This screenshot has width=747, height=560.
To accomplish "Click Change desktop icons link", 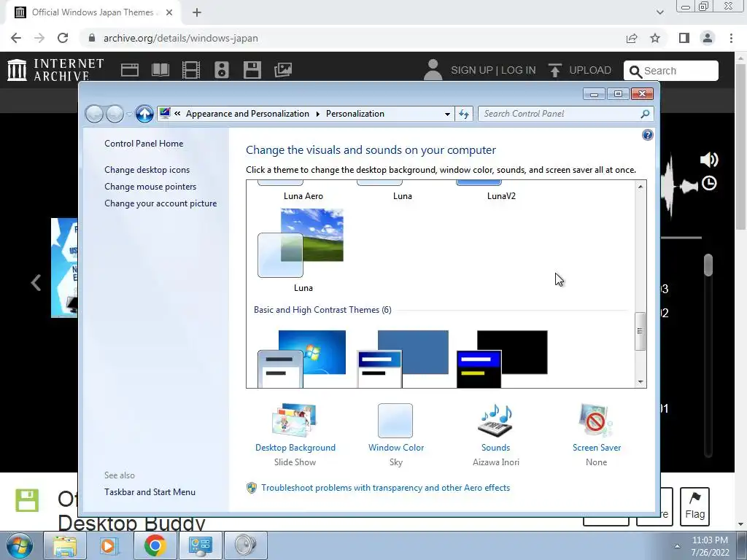I will (x=147, y=170).
